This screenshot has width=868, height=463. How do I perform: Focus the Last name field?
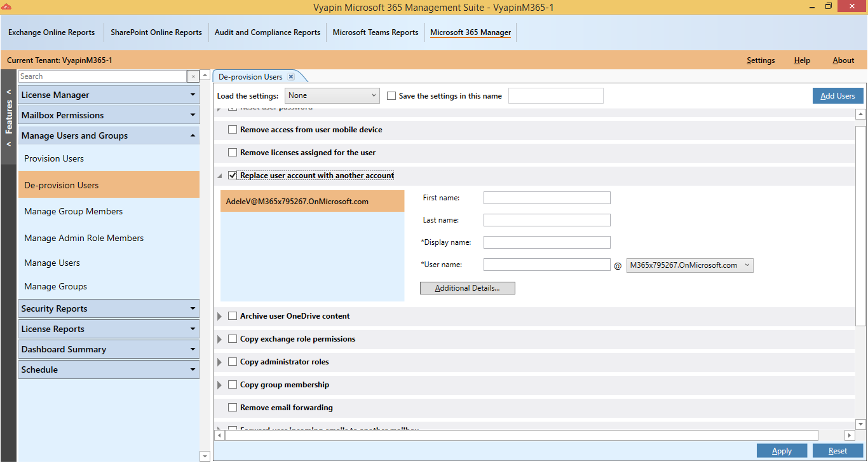[x=547, y=220]
